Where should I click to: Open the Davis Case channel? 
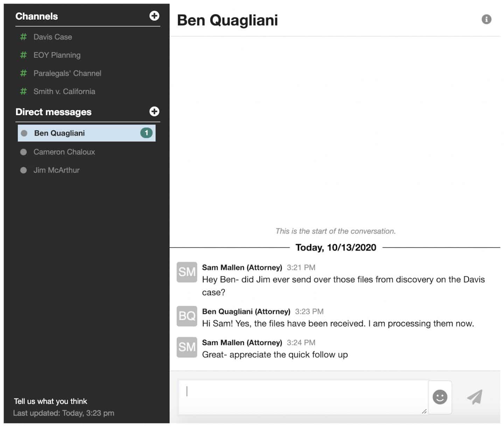pyautogui.click(x=52, y=37)
